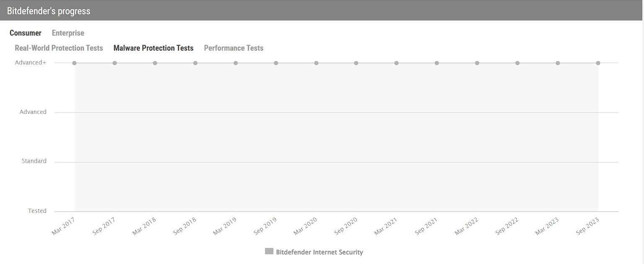This screenshot has width=644, height=264.
Task: Select the Sep 2021 chart marker
Action: [437, 63]
